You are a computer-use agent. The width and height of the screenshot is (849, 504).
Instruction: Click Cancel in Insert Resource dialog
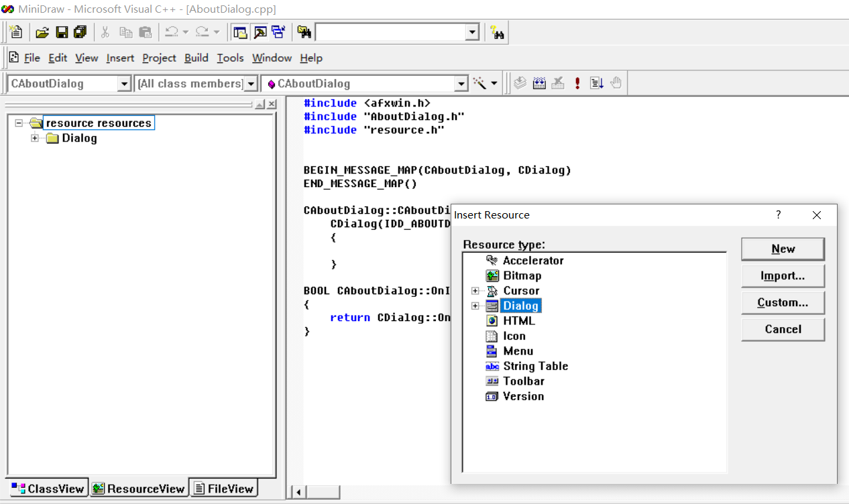tap(783, 329)
